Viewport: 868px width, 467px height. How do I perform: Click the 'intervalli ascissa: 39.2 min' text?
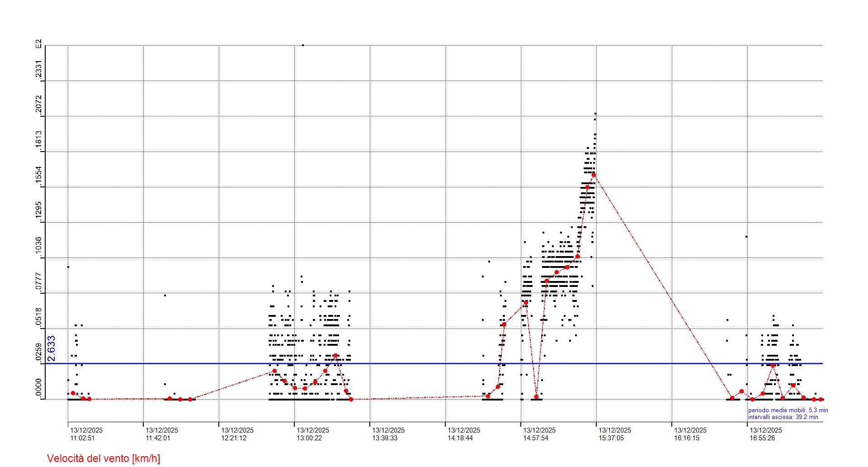point(783,417)
